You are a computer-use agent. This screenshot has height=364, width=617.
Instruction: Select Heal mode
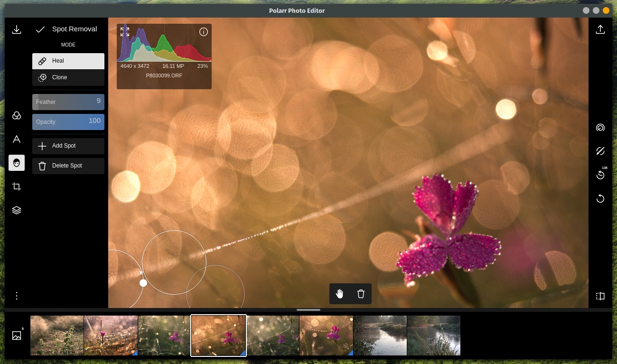point(68,61)
